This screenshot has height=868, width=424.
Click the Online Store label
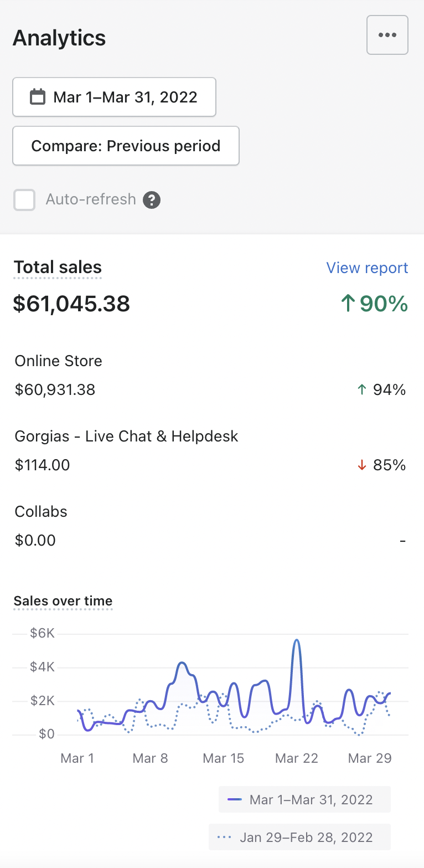point(58,361)
